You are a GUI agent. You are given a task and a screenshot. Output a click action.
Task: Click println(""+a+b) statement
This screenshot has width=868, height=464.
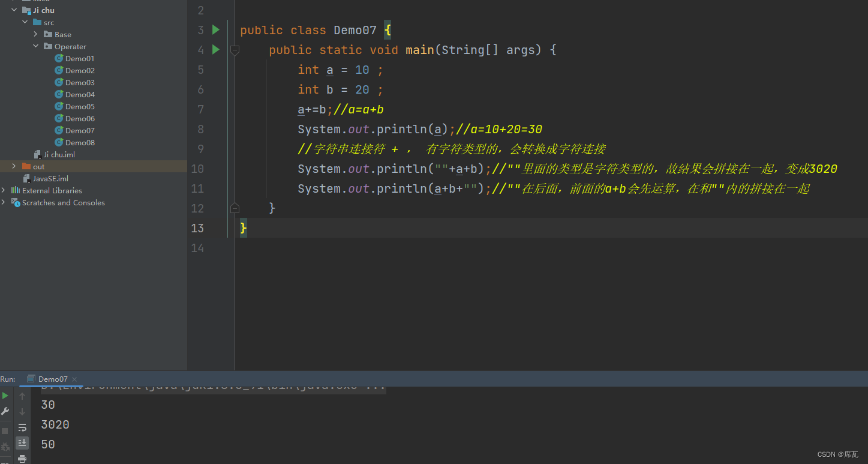coord(394,169)
